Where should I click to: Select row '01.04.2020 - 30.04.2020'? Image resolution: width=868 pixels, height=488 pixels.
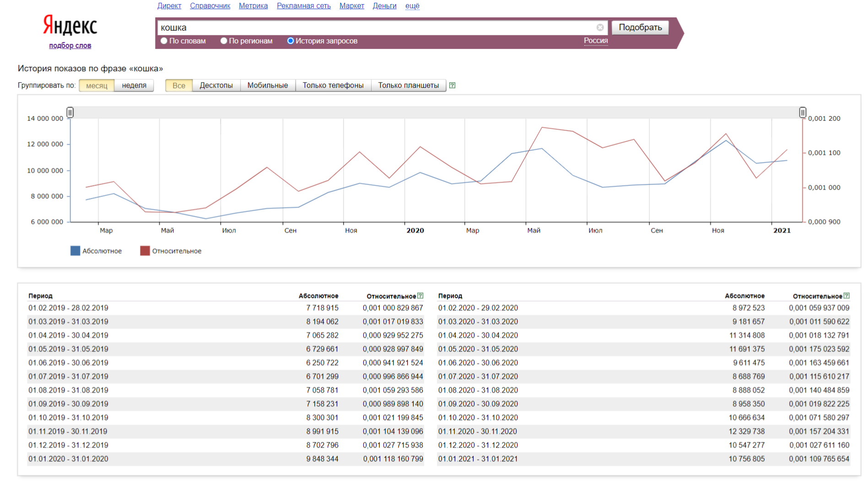coord(644,336)
